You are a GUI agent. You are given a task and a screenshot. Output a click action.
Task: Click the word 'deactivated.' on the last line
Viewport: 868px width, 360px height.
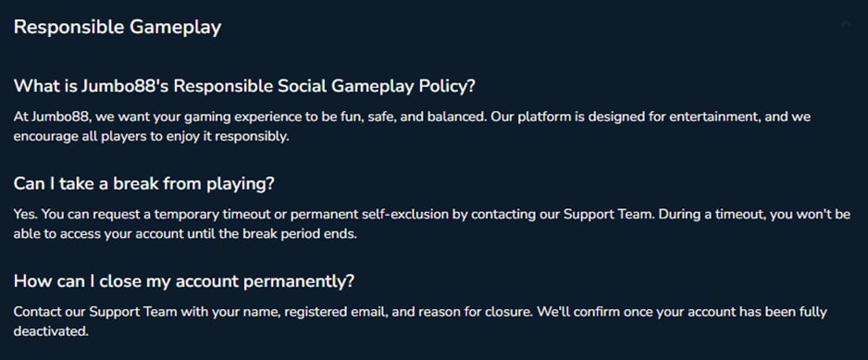coord(51,331)
